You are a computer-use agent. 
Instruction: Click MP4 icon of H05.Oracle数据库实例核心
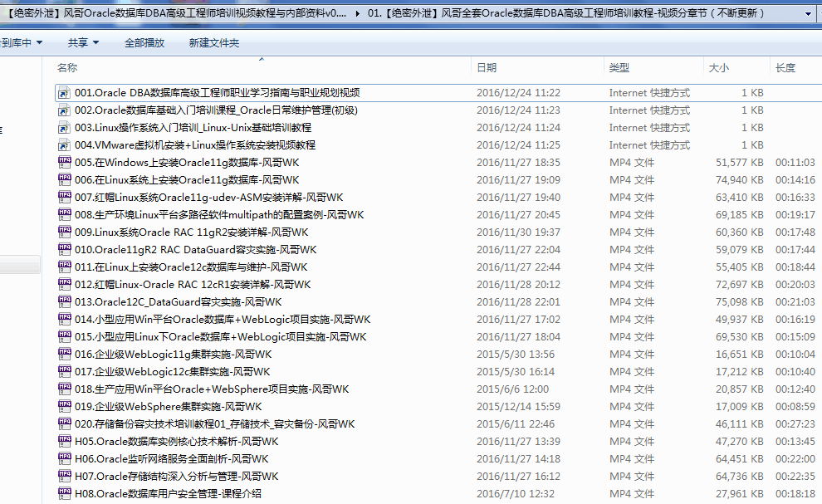click(64, 441)
